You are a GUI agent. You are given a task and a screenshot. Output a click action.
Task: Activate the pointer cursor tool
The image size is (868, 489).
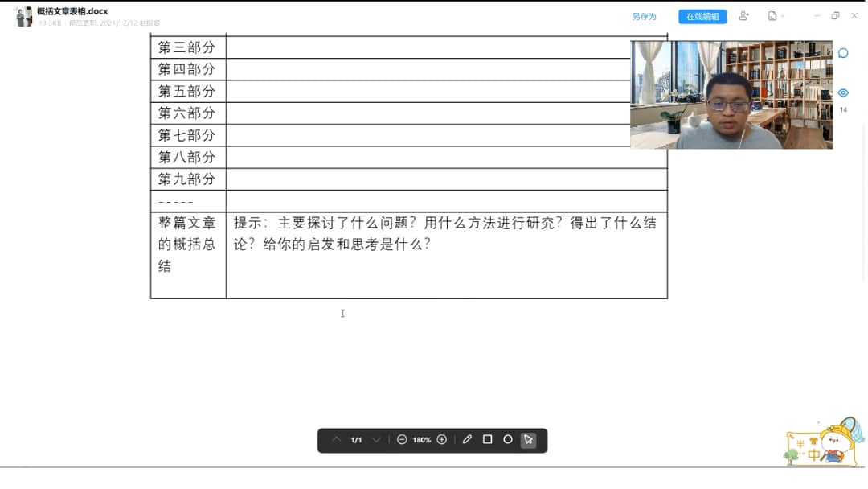click(528, 440)
